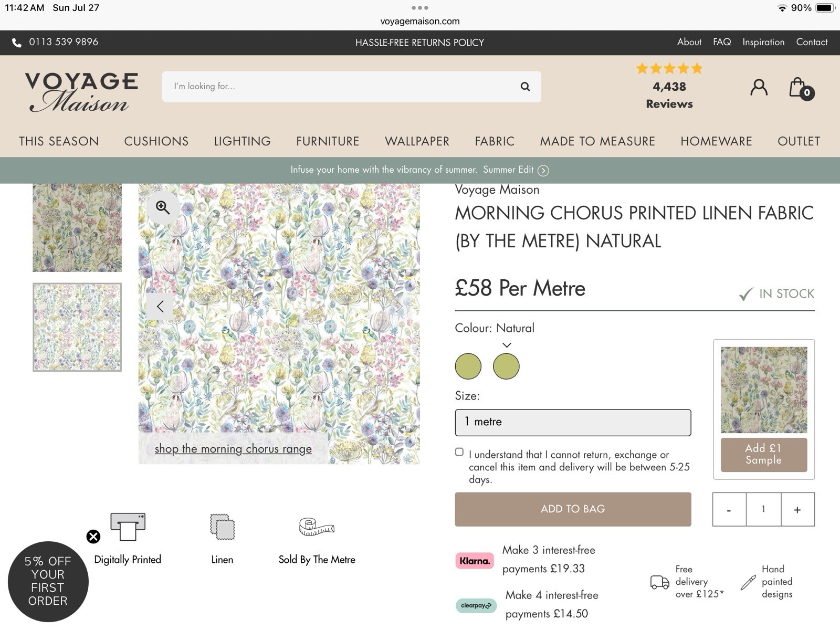Click the Hassle-Free Returns Policy banner
Screen dimensions: 840x630
419,43
